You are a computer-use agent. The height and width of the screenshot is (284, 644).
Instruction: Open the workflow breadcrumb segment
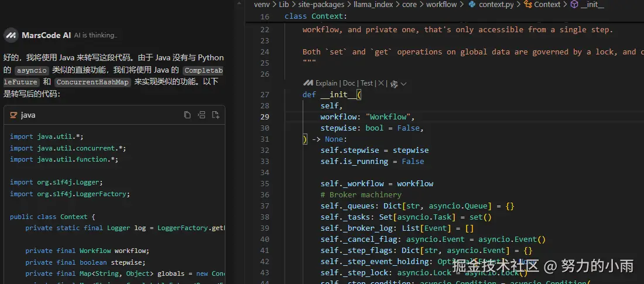(441, 5)
